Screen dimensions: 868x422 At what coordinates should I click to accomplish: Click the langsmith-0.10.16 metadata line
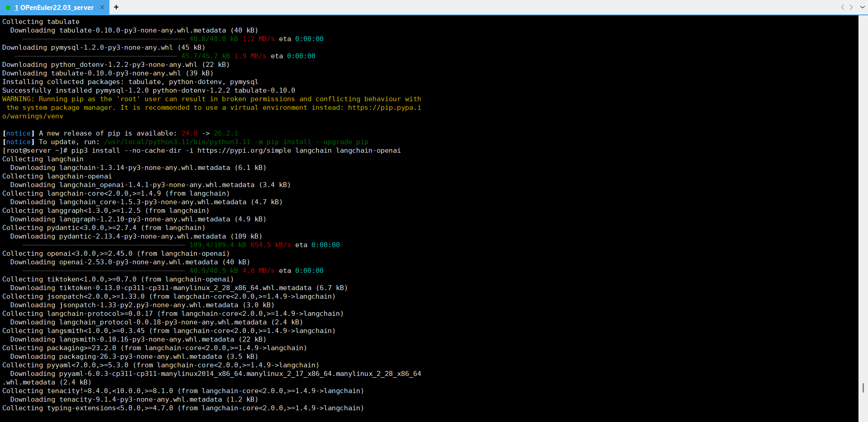point(138,339)
